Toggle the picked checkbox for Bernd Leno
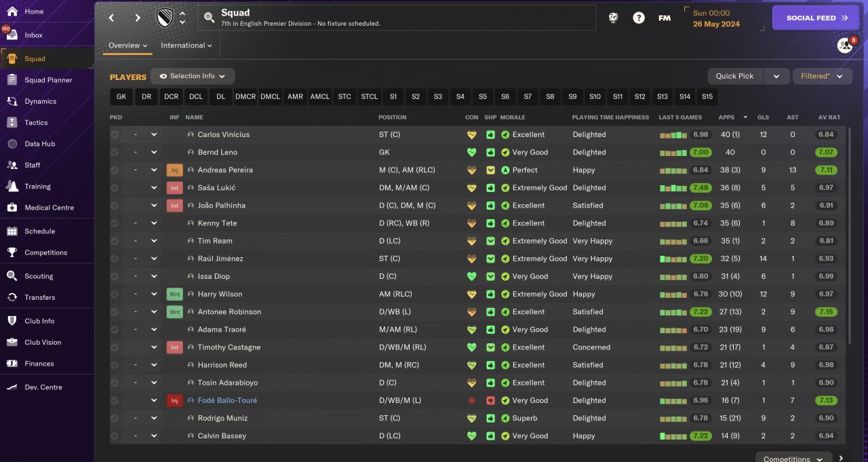This screenshot has height=462, width=868. [x=115, y=153]
